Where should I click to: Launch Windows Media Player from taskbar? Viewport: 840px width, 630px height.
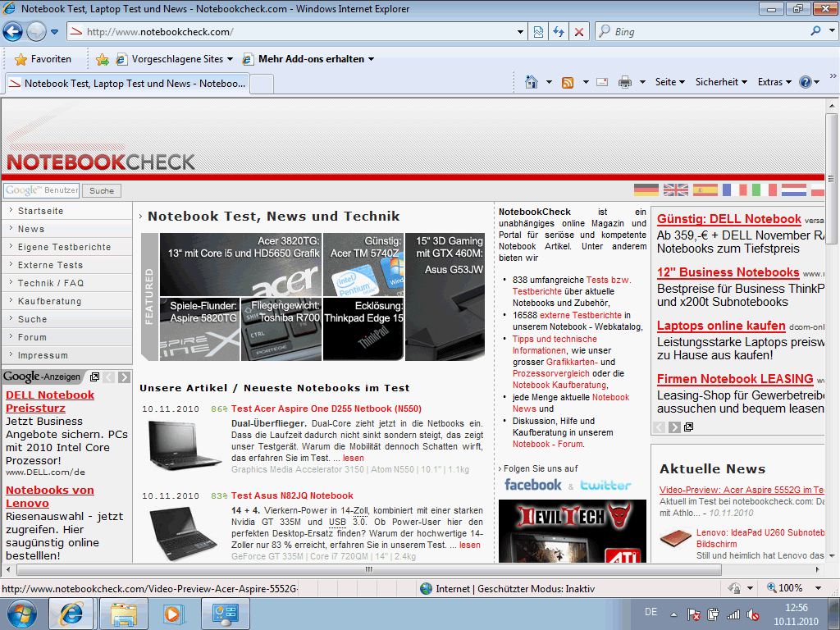[174, 614]
